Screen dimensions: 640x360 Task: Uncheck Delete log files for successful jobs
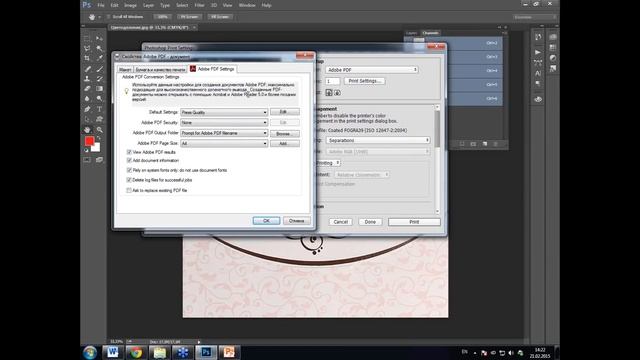[x=129, y=180]
